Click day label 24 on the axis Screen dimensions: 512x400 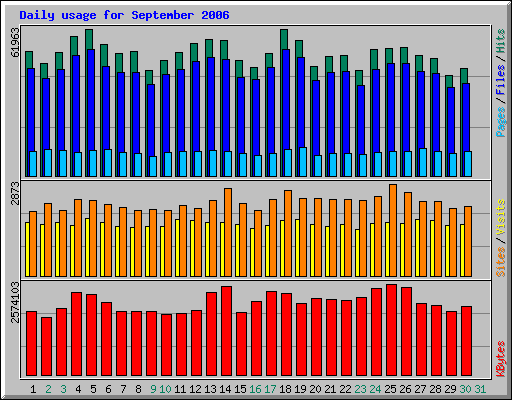coord(375,389)
